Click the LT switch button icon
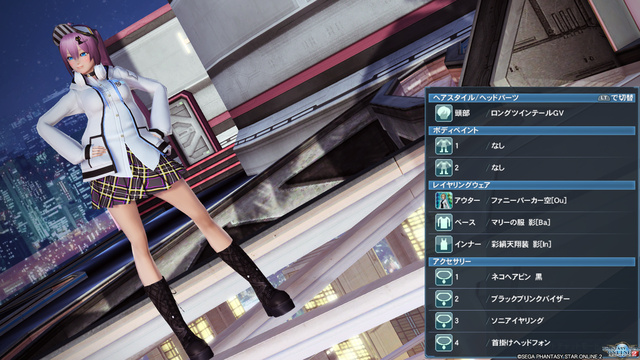 (604, 98)
